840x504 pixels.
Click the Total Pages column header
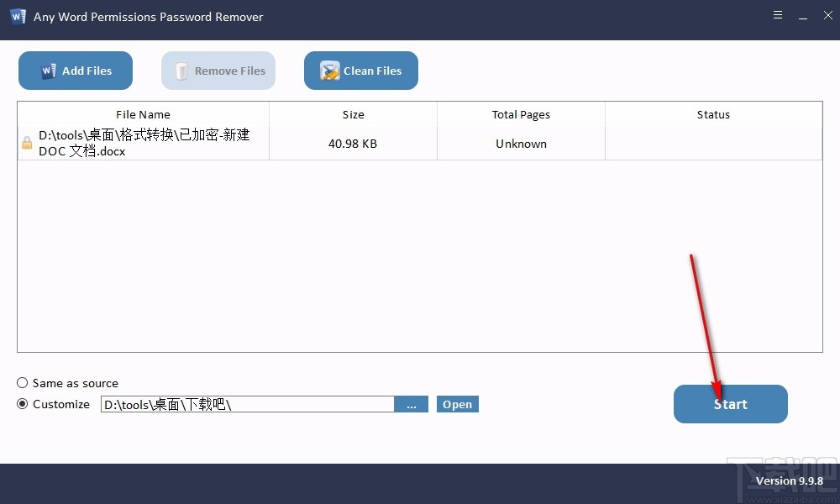coord(521,114)
